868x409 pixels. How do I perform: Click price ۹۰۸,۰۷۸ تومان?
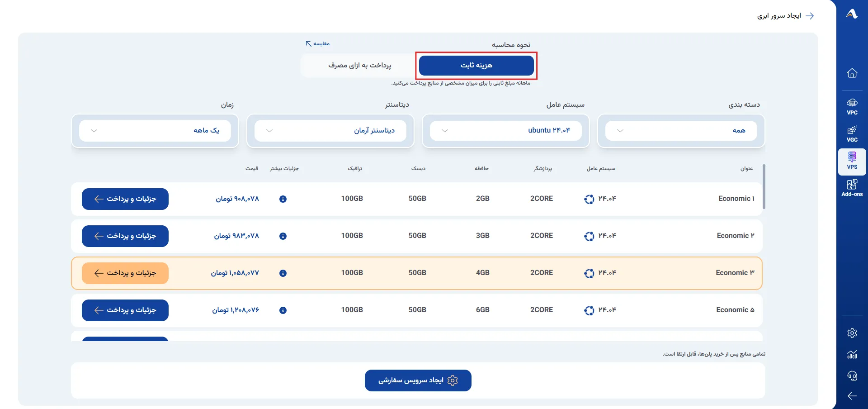coord(237,199)
